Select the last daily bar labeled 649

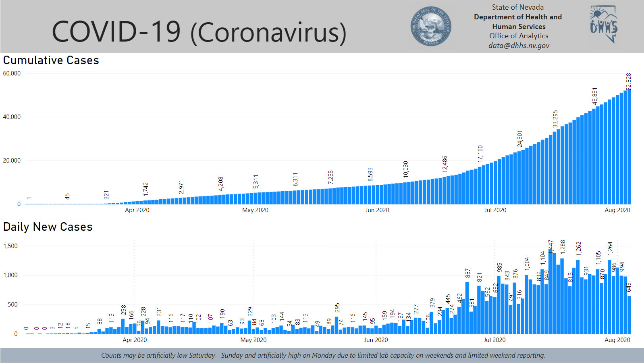[x=629, y=315]
